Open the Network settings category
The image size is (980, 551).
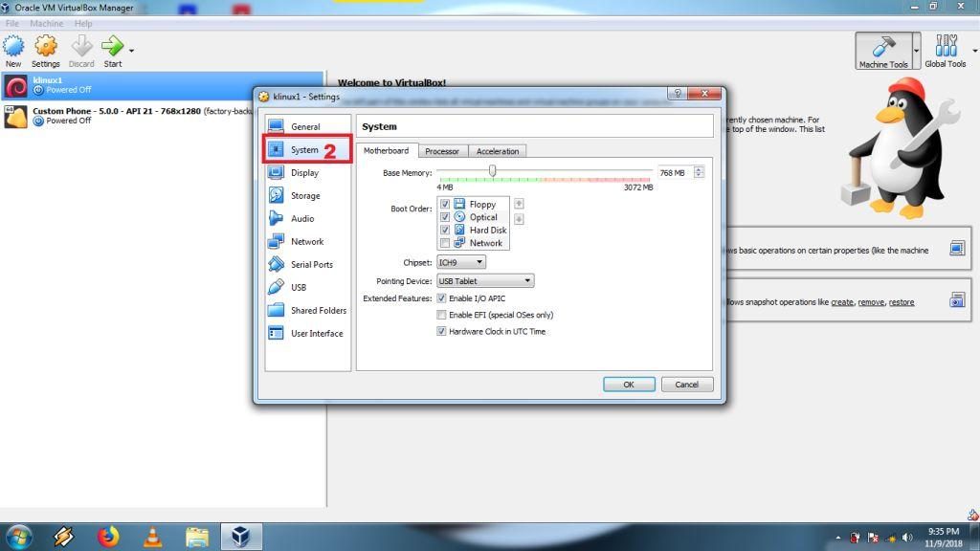(x=307, y=242)
